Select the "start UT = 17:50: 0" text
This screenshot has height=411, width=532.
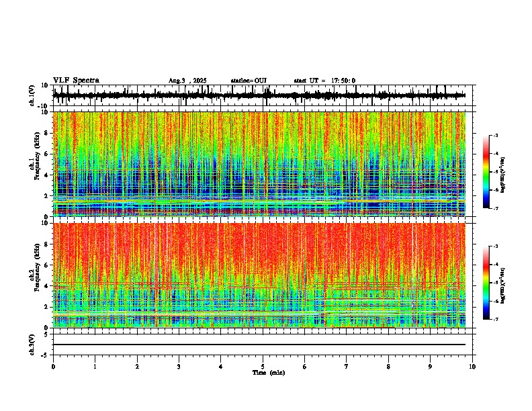[324, 81]
